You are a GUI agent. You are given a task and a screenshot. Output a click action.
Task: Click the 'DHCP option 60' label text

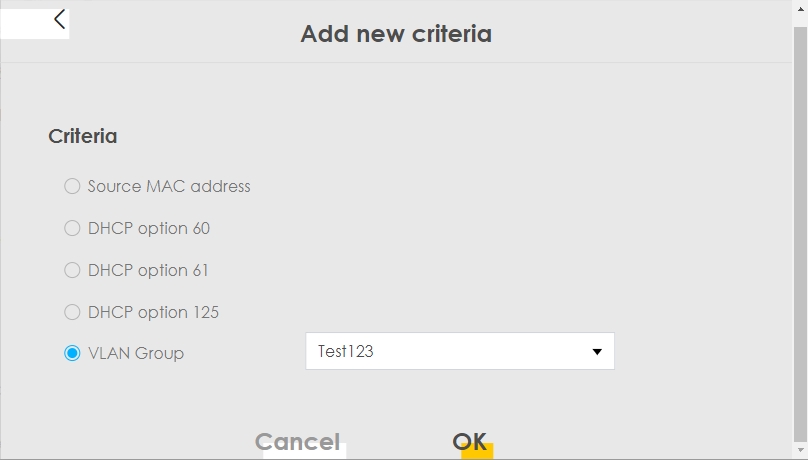(x=149, y=228)
